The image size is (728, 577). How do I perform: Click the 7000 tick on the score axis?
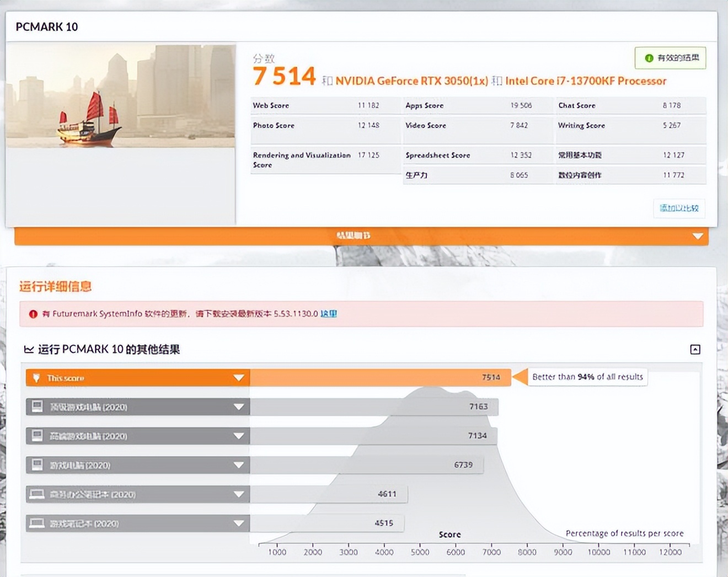point(491,552)
